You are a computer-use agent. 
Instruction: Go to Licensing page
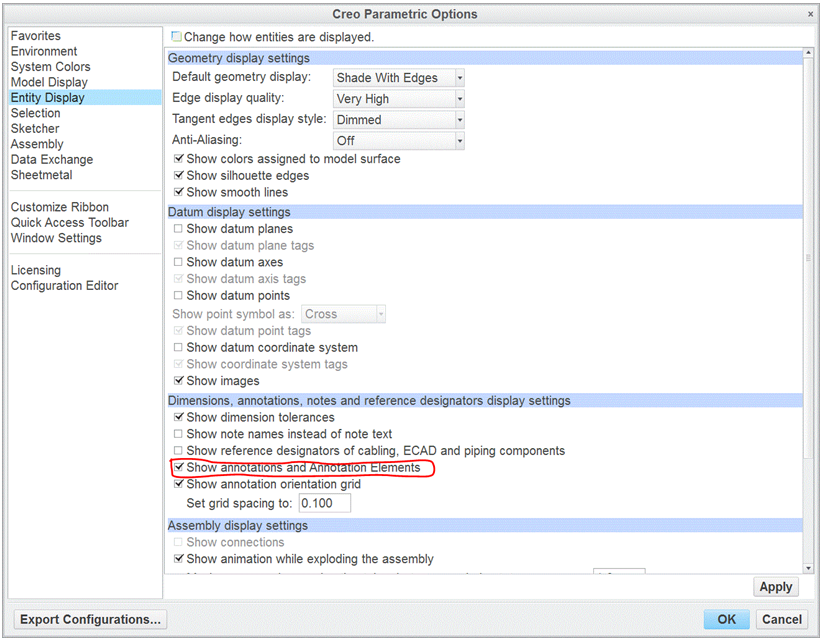pyautogui.click(x=36, y=270)
